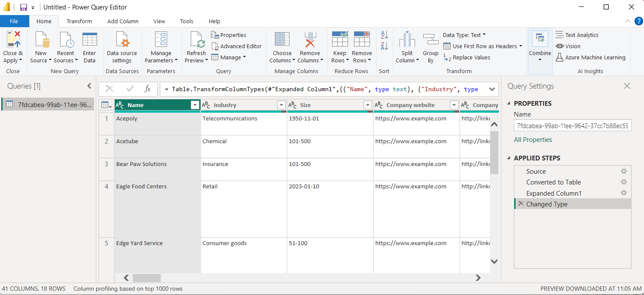Collapse the PROPERTIES section
The height and width of the screenshot is (295, 644).
coord(510,104)
